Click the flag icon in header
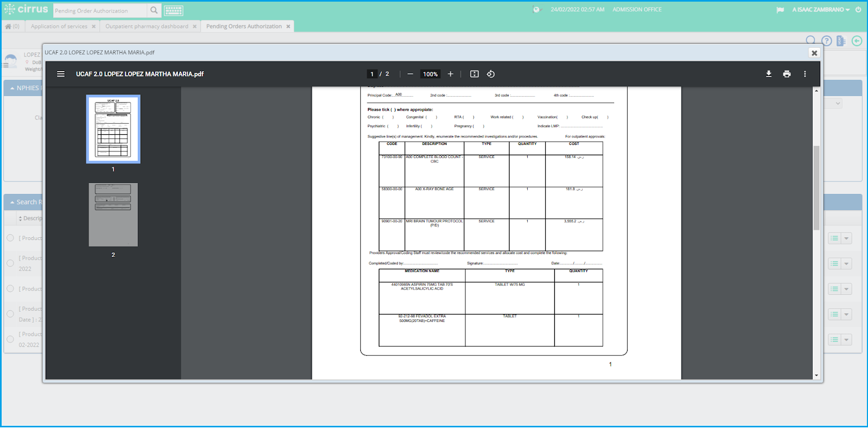868x429 pixels. (x=780, y=10)
